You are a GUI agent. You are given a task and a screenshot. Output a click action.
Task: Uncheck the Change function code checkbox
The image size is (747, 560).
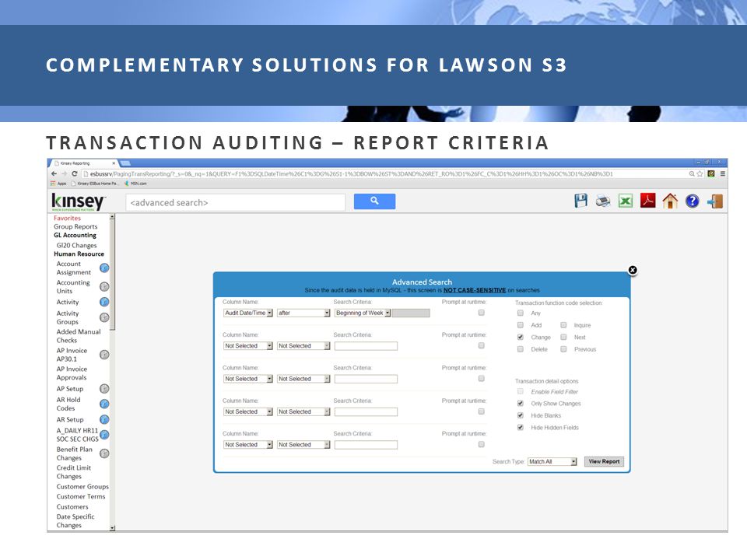tap(521, 337)
